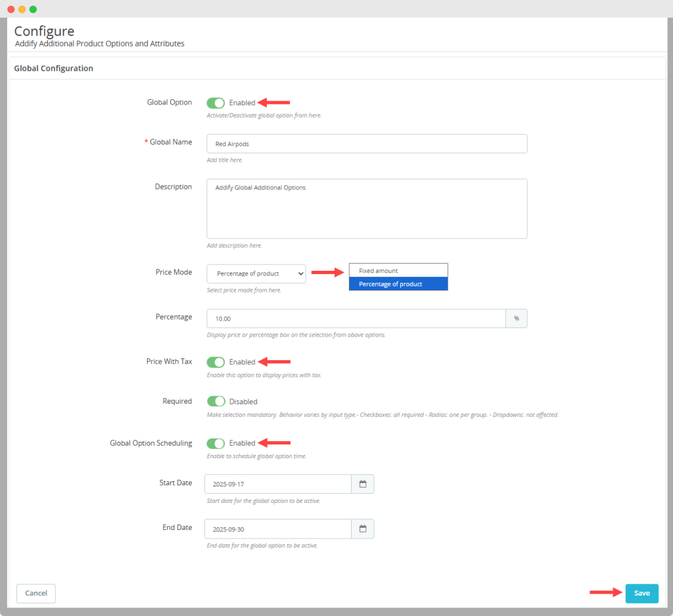Toggle the Global Option switch
The image size is (673, 616).
pos(216,103)
